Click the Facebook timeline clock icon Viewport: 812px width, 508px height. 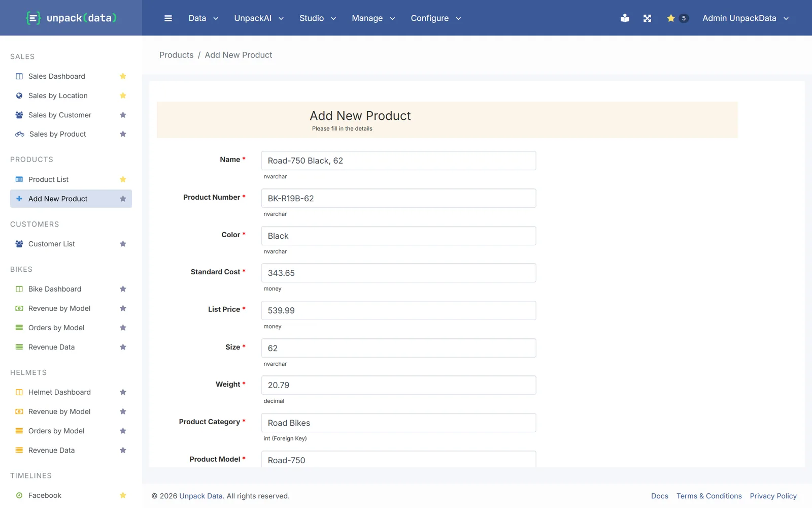(19, 495)
